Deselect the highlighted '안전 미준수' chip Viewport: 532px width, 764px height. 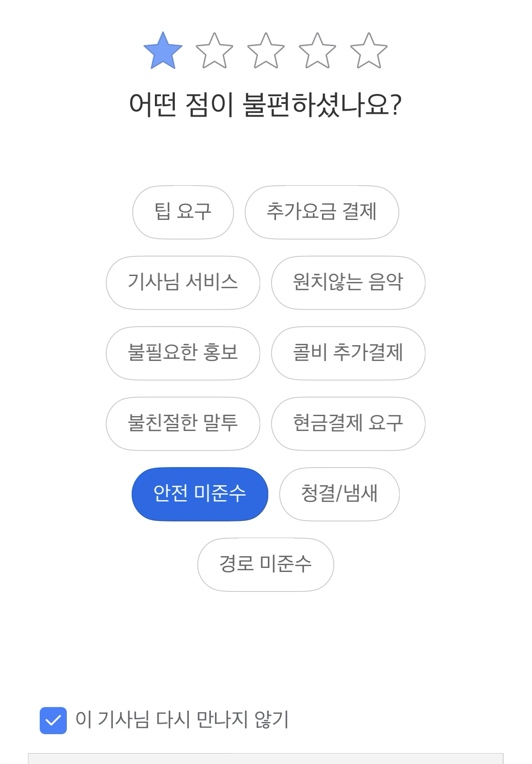pyautogui.click(x=200, y=494)
